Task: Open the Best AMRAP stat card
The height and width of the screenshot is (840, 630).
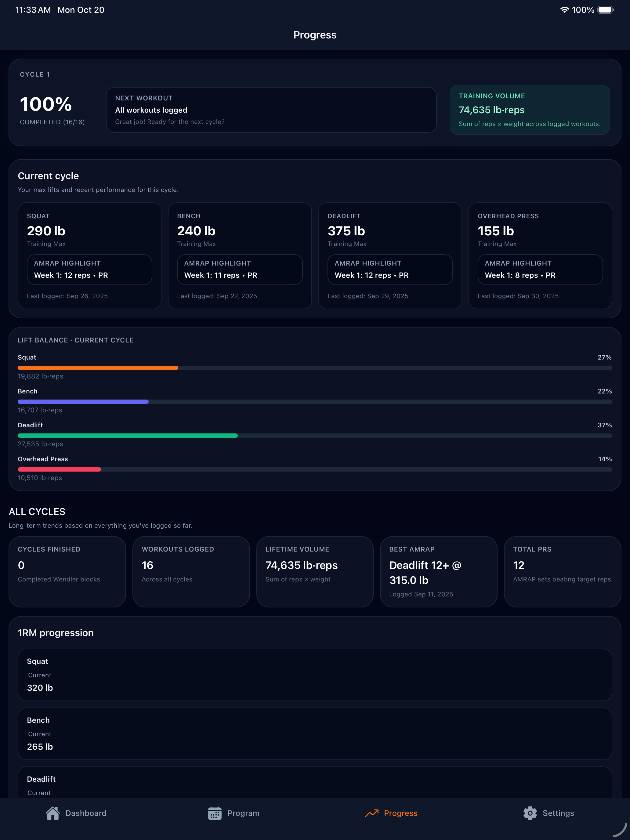Action: (x=439, y=571)
